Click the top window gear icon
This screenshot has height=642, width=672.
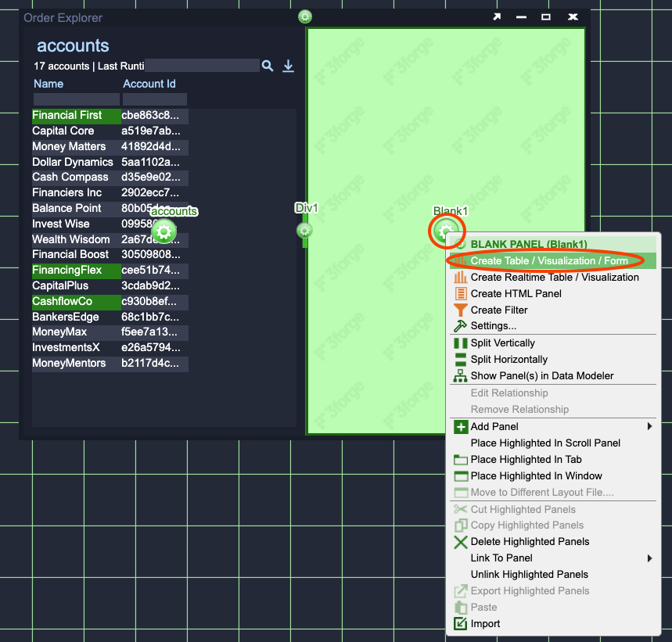point(305,16)
